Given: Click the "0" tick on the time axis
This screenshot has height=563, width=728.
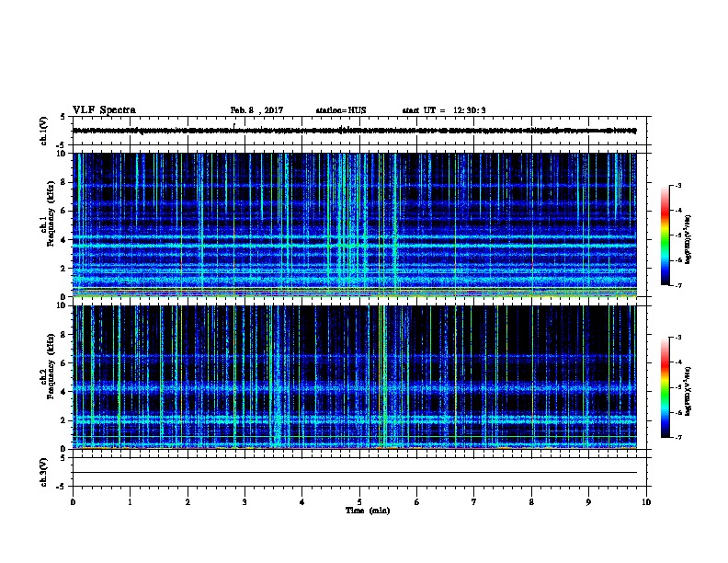Looking at the screenshot, I should click(x=73, y=502).
